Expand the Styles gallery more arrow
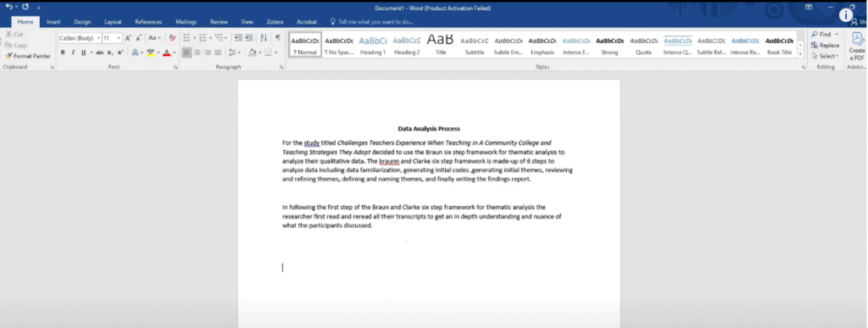This screenshot has height=328, width=868. click(800, 53)
